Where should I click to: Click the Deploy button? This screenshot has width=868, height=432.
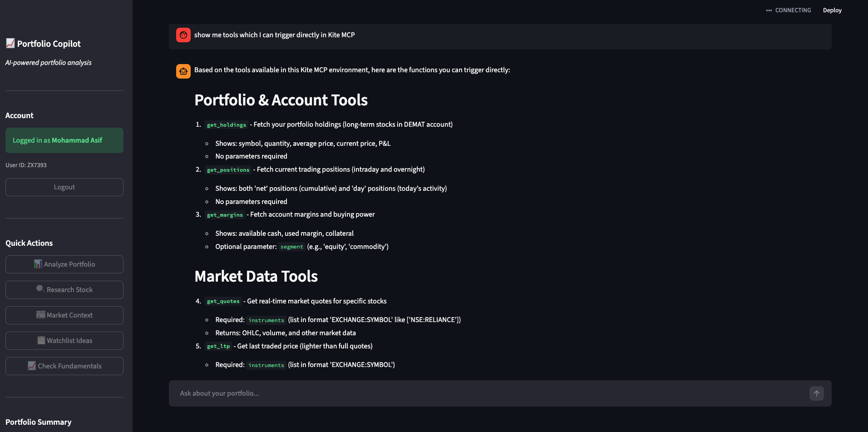[x=832, y=10]
